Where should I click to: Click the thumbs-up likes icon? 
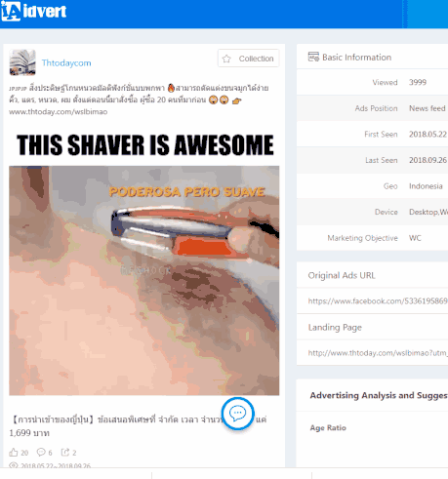(14, 453)
